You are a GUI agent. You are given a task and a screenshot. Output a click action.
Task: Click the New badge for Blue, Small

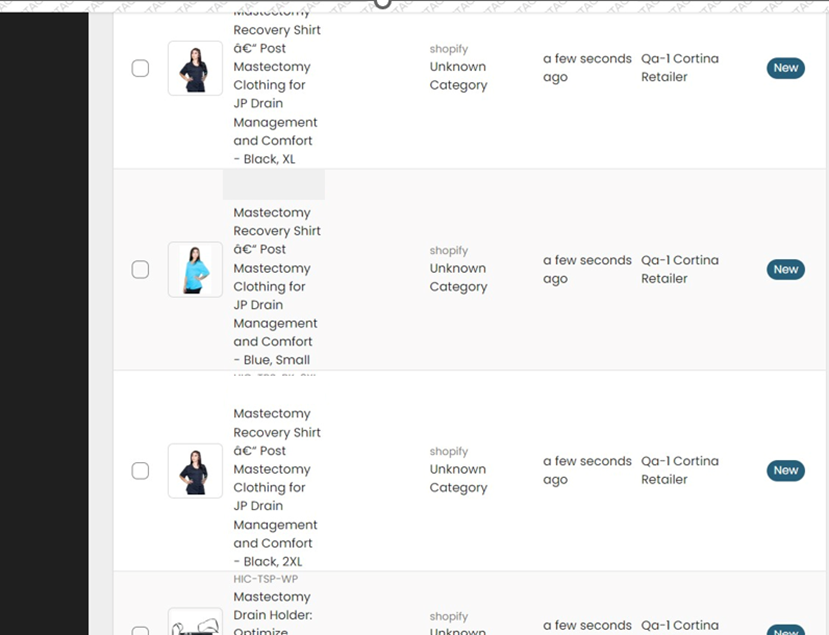tap(785, 269)
